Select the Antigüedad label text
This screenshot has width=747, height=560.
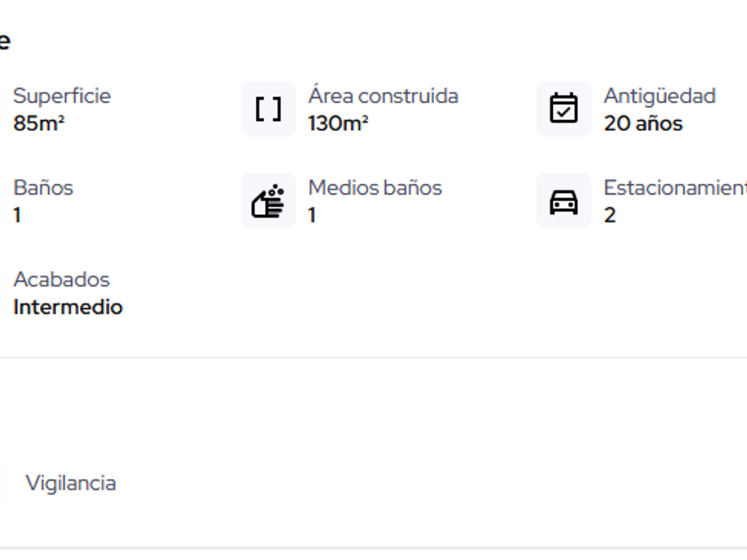pos(659,96)
